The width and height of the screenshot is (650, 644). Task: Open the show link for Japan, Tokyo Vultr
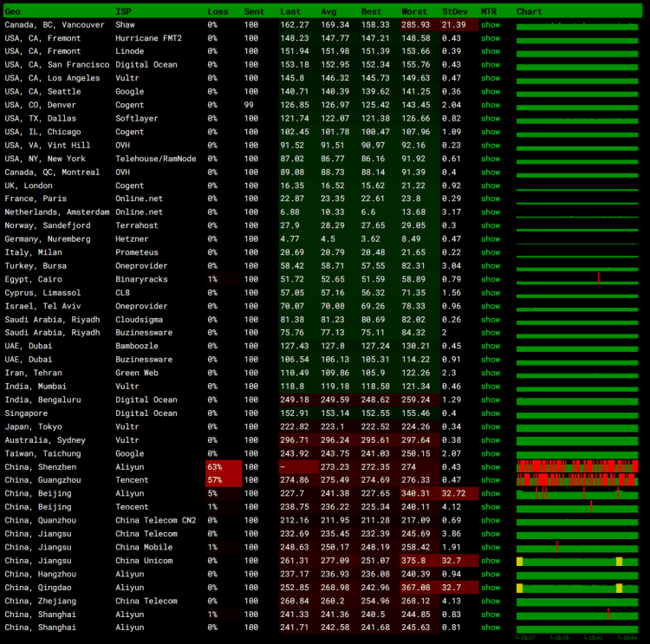click(x=491, y=426)
